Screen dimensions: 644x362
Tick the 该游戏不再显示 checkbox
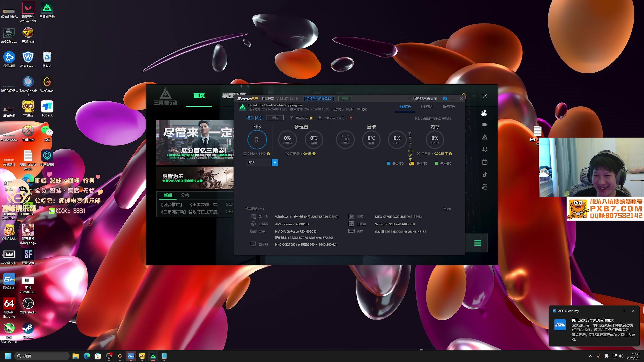click(x=410, y=99)
